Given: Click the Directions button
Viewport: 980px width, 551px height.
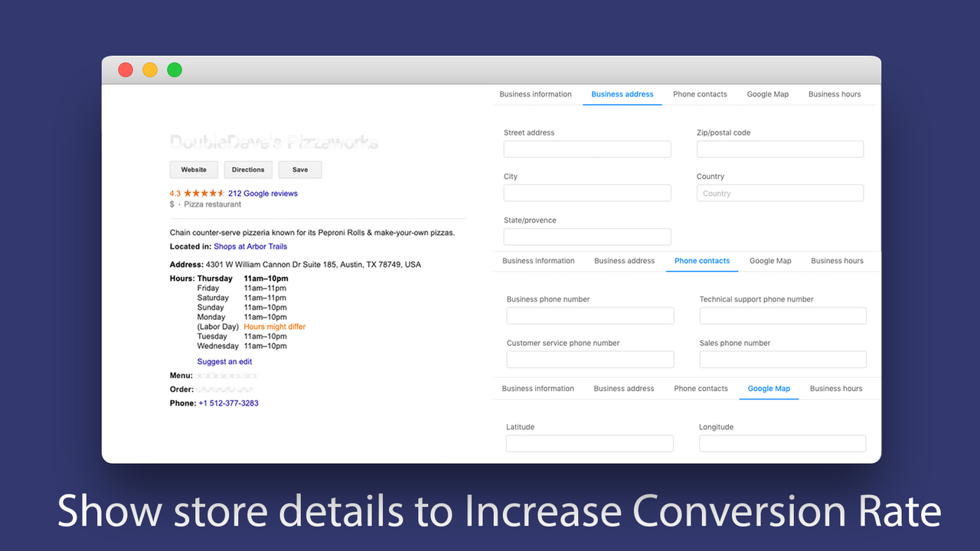Looking at the screenshot, I should click(x=248, y=170).
